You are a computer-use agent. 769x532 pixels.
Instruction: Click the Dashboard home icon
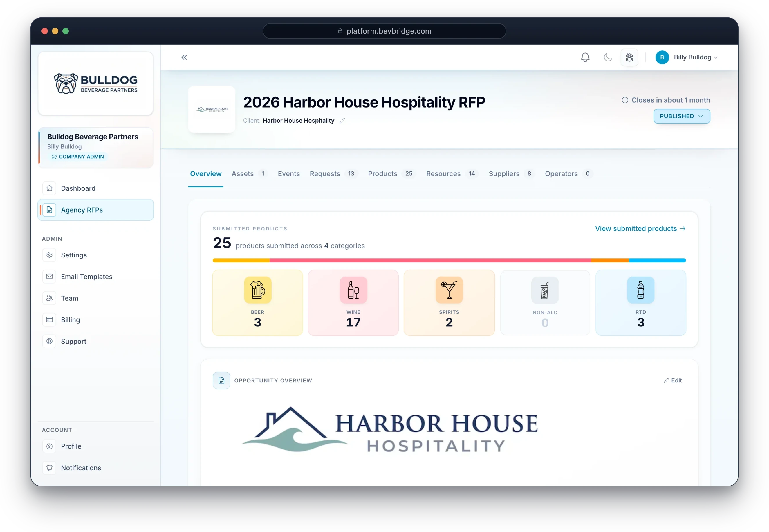49,188
